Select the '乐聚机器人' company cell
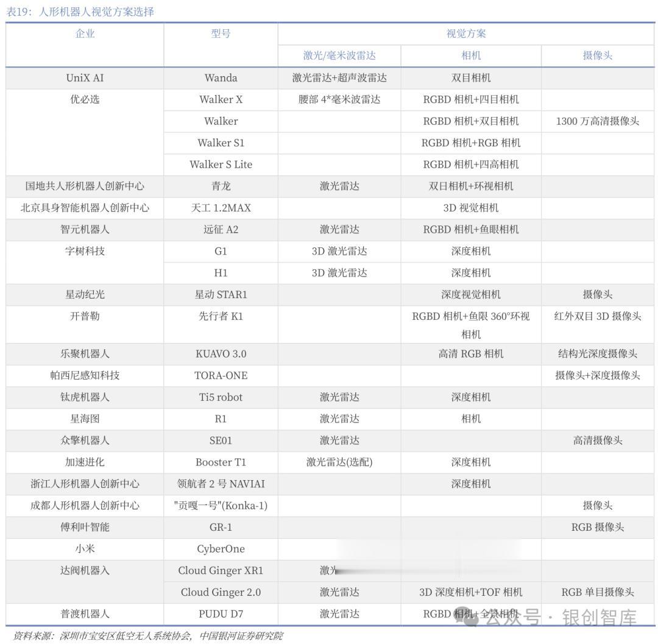This screenshot has height=644, width=658. (85, 354)
